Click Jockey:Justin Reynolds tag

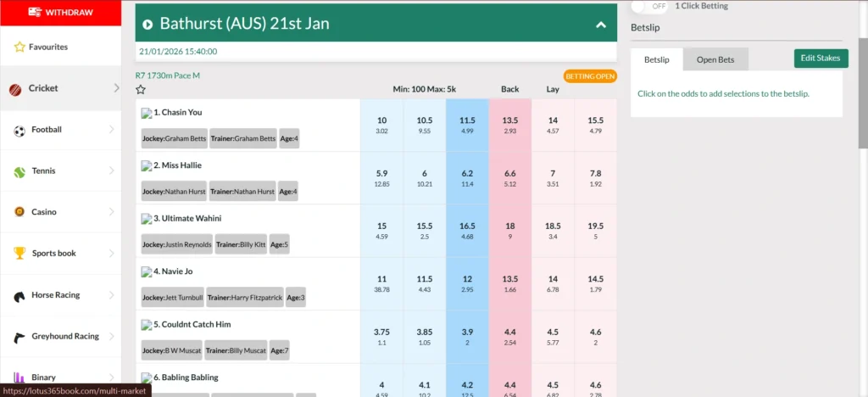177,244
